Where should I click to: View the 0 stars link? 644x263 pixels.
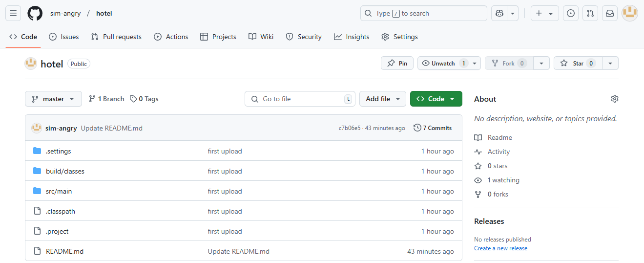(491, 166)
